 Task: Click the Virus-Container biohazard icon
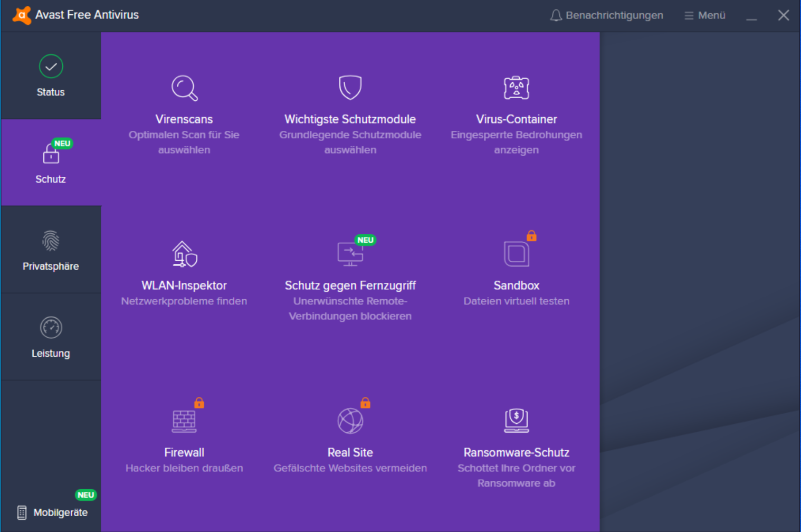click(517, 88)
